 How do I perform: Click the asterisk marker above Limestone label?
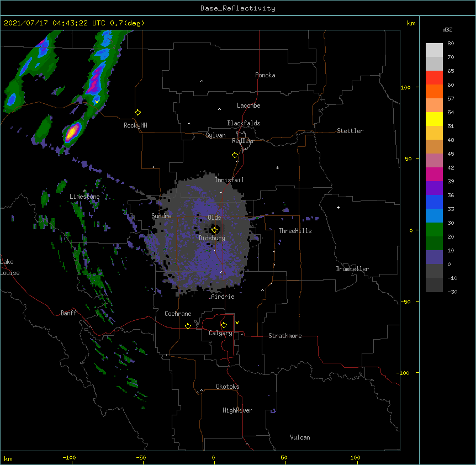click(85, 191)
